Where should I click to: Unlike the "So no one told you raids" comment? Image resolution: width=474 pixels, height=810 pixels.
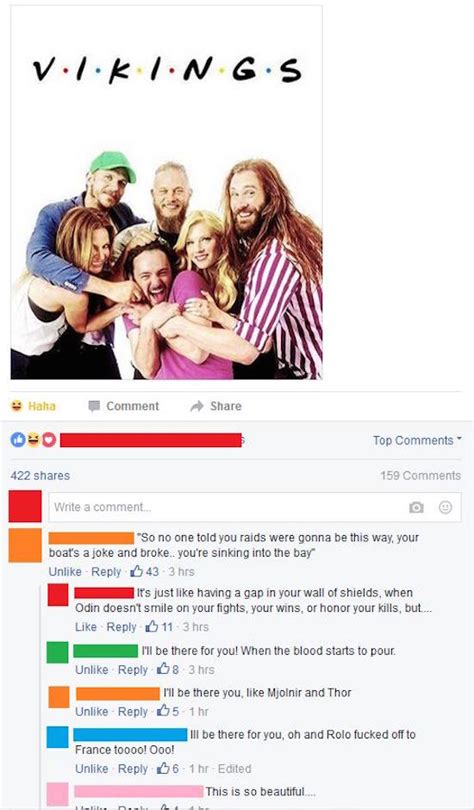coord(65,571)
